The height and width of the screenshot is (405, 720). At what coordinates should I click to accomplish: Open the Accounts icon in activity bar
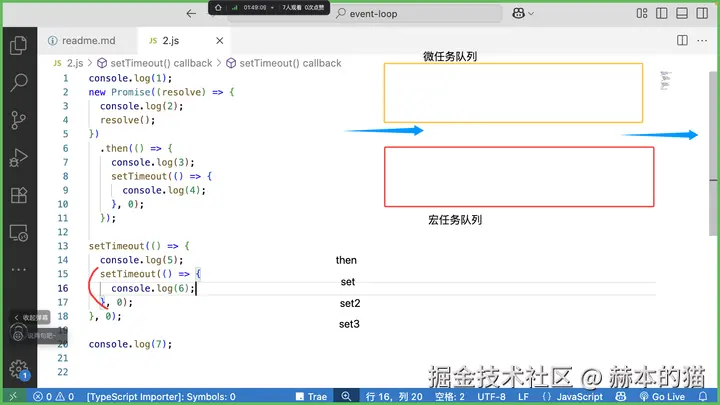coord(18,333)
